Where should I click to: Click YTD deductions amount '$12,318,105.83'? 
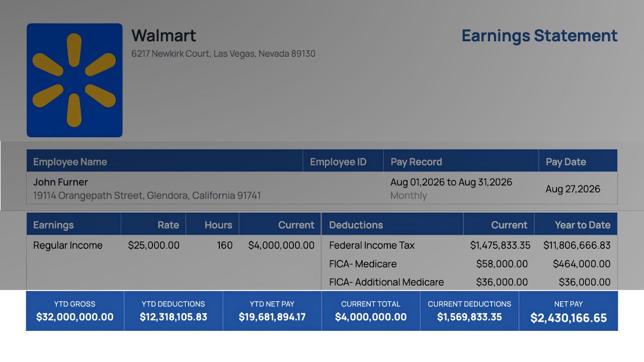click(174, 317)
